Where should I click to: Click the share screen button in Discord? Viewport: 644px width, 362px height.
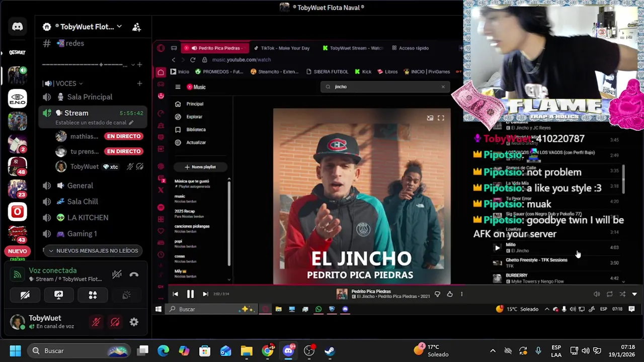point(59,295)
